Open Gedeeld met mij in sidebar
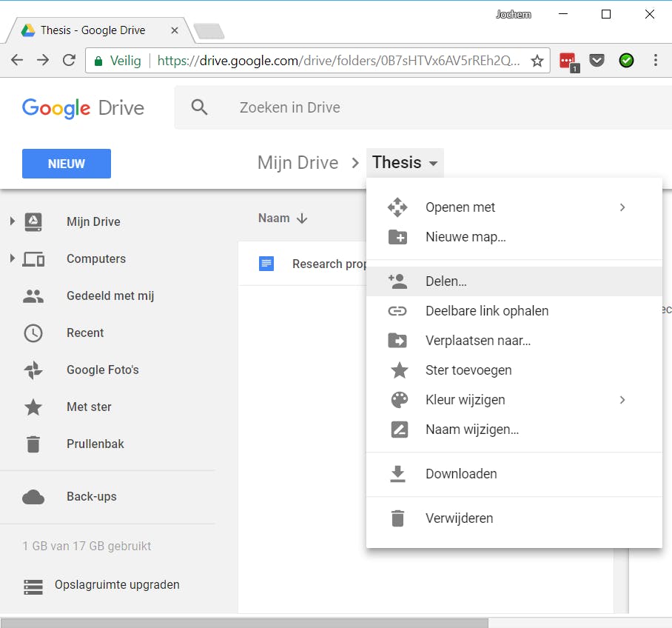672x628 pixels. click(x=110, y=296)
